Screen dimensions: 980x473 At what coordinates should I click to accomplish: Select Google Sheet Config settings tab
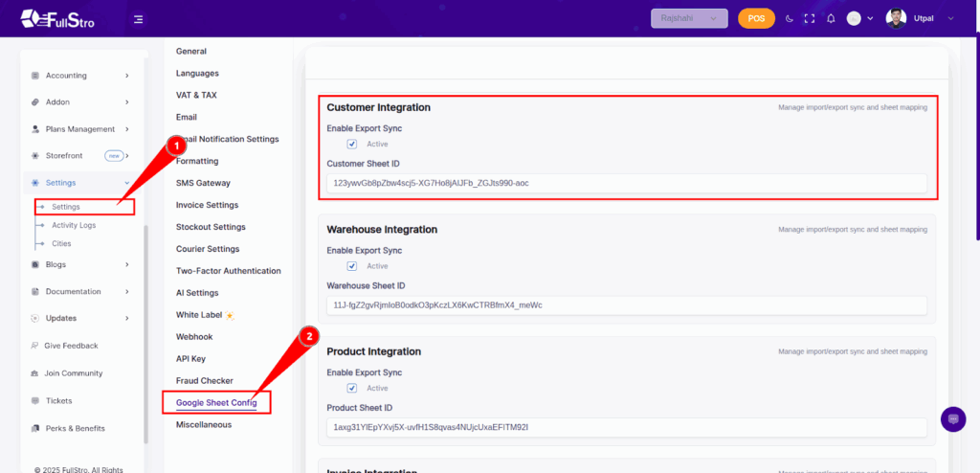click(216, 403)
